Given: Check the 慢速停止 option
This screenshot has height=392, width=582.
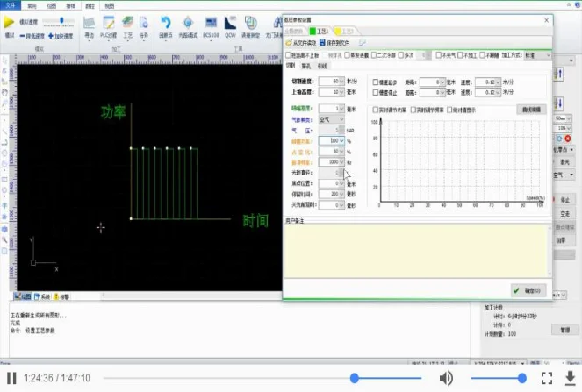Looking at the screenshot, I should pos(376,91).
